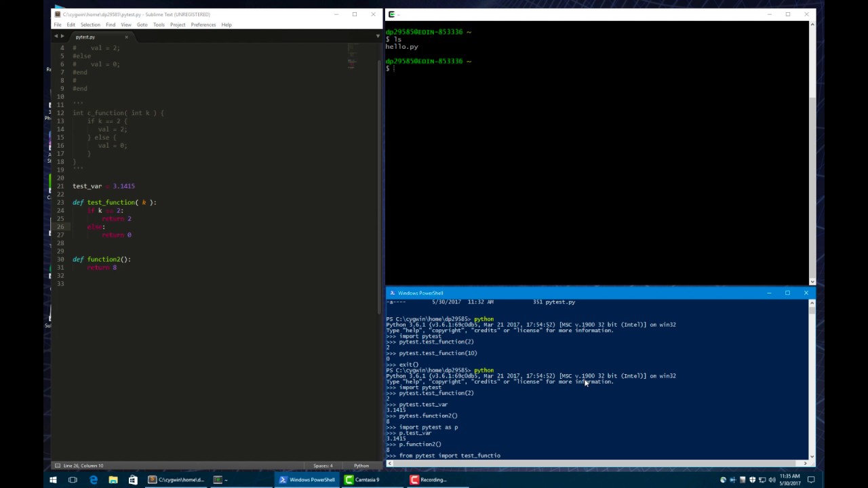The height and width of the screenshot is (488, 868).
Task: Click 'hello.py' in the Cygwin terminal output
Action: pos(401,47)
